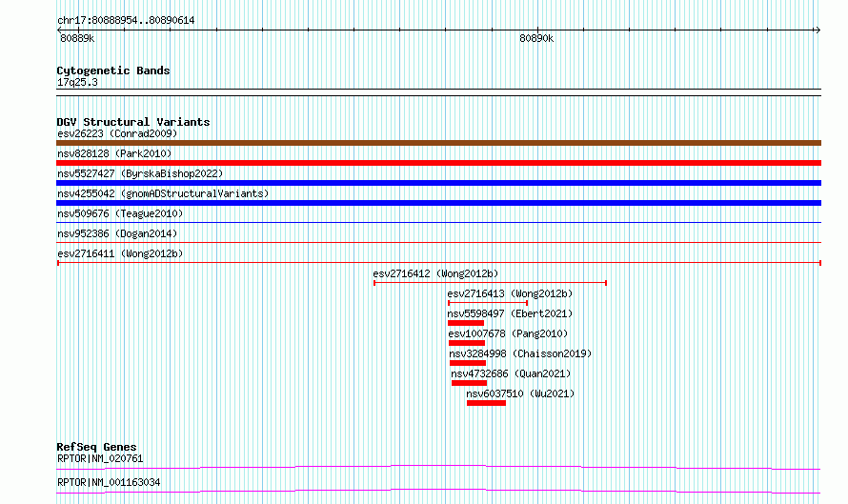Click the esv2716413 (Wong2012b) label
The height and width of the screenshot is (504, 848).
click(x=510, y=293)
